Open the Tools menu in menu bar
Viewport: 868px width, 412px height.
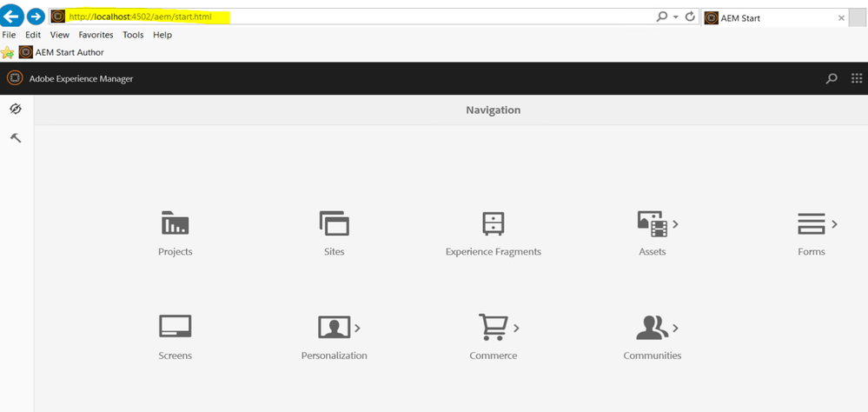133,35
